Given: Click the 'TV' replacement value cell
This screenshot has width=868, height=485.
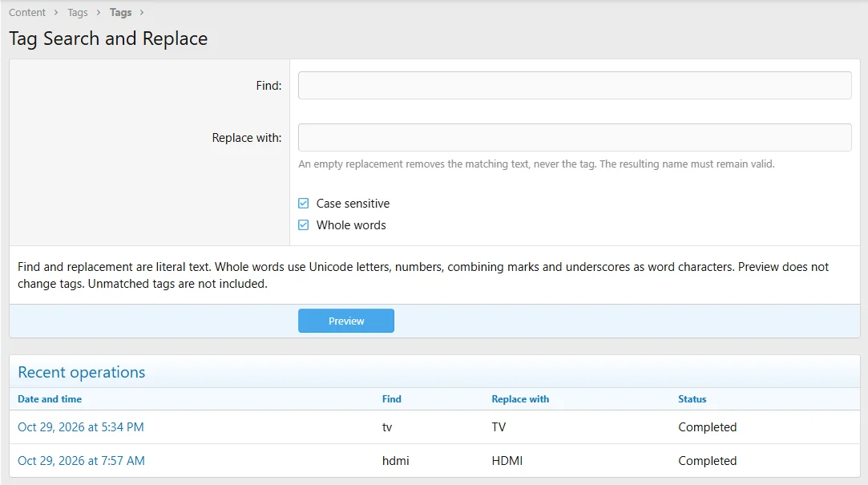Looking at the screenshot, I should [499, 426].
